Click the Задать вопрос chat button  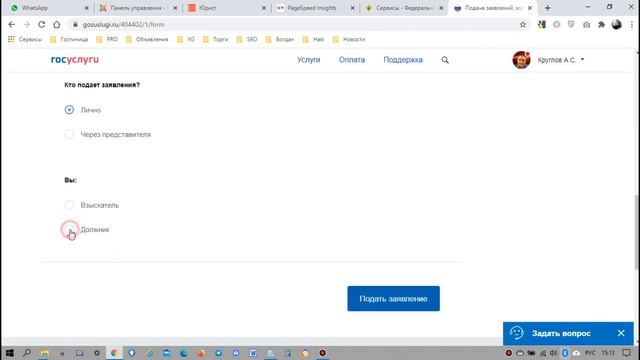(x=561, y=333)
